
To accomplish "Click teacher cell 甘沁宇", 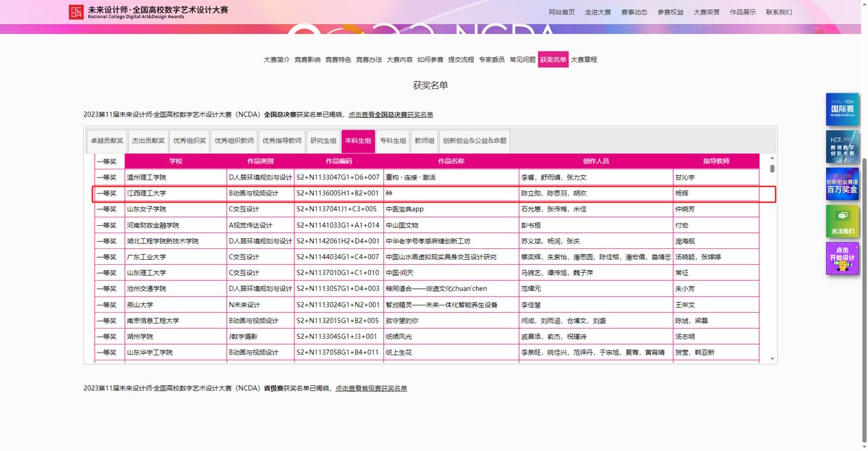I will click(716, 177).
